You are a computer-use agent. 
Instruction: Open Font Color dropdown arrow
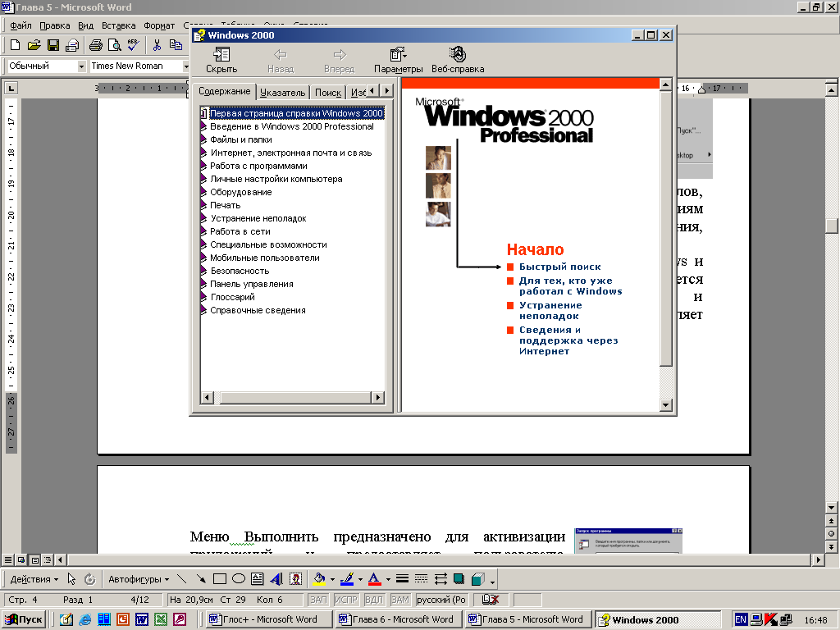[x=388, y=579]
